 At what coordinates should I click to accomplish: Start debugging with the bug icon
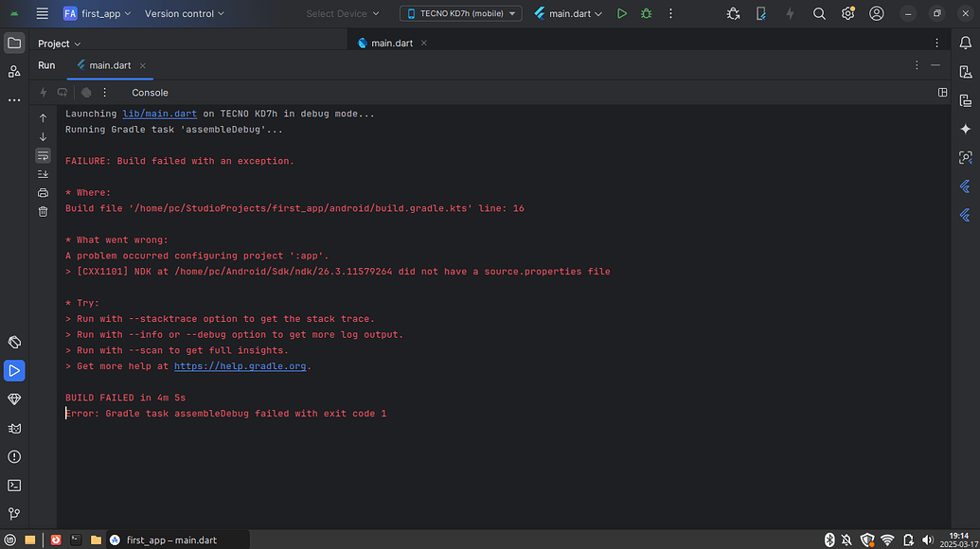click(x=646, y=14)
